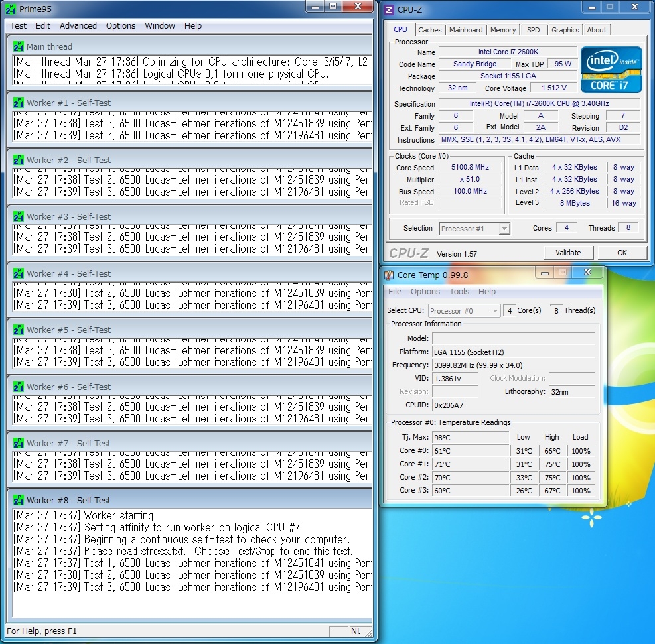Click the Package value Socket 1155 LGA
This screenshot has width=655, height=644.
[x=508, y=76]
